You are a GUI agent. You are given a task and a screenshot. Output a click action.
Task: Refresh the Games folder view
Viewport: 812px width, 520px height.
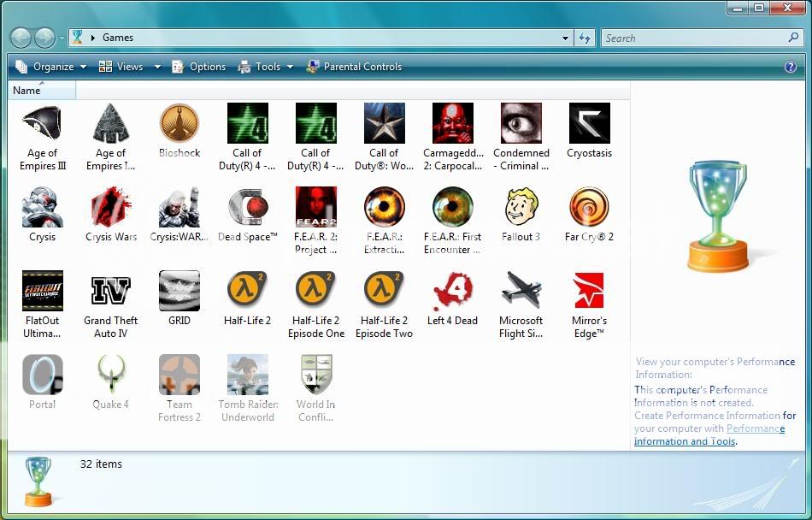tap(585, 38)
